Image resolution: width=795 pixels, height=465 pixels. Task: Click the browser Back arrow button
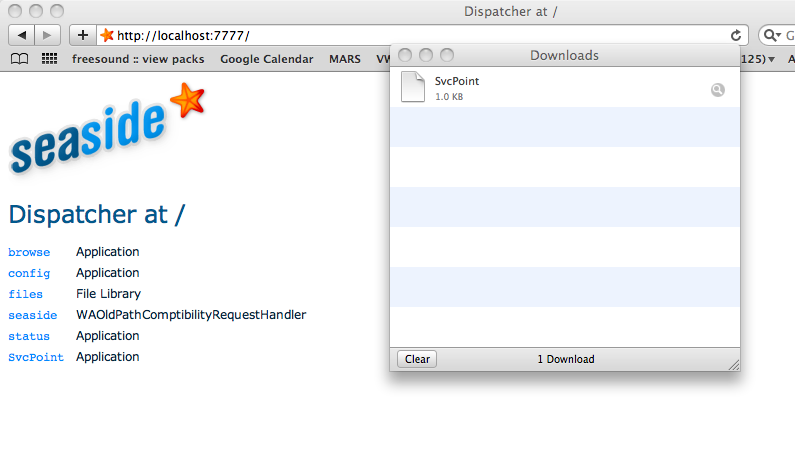tap(22, 35)
